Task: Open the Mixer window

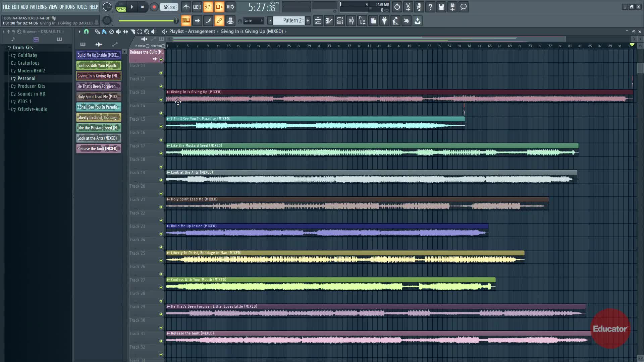Action: point(351,21)
